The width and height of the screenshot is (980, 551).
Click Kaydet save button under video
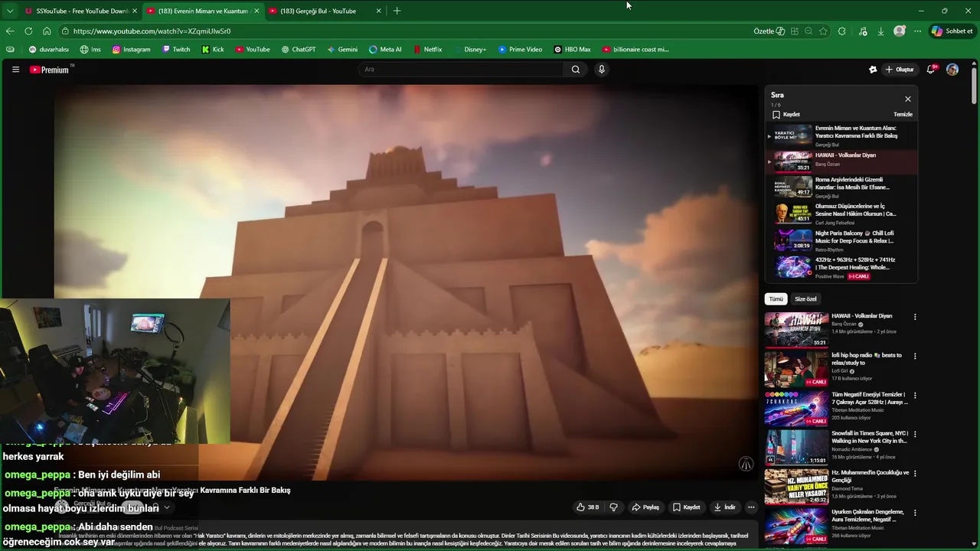point(686,507)
